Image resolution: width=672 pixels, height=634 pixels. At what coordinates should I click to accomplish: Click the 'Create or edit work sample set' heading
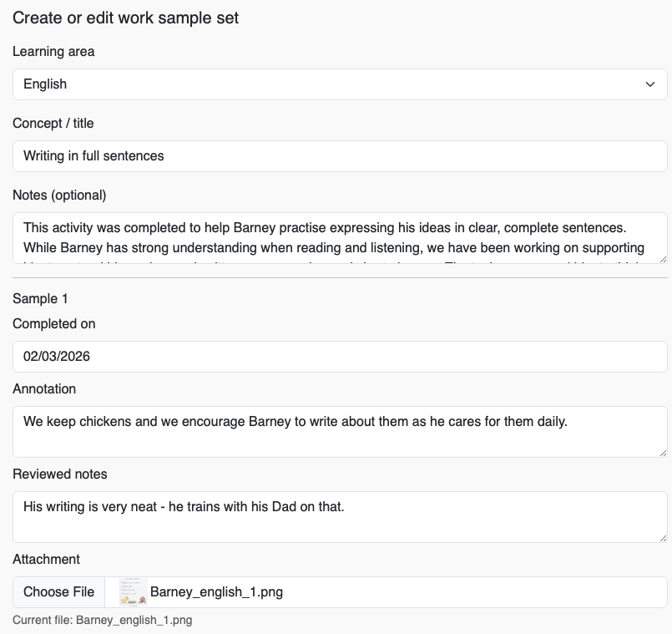126,18
